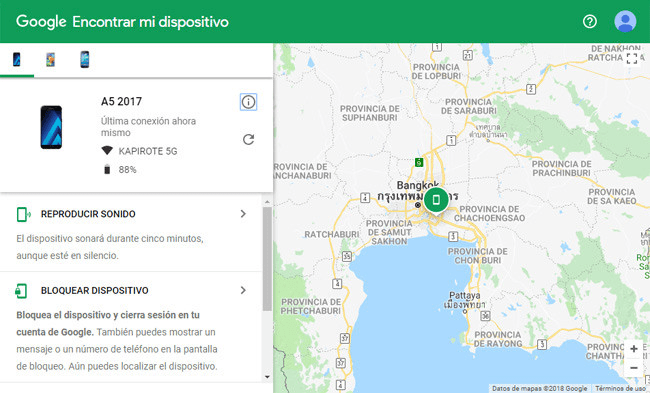Open Términos de uso link

[620, 388]
